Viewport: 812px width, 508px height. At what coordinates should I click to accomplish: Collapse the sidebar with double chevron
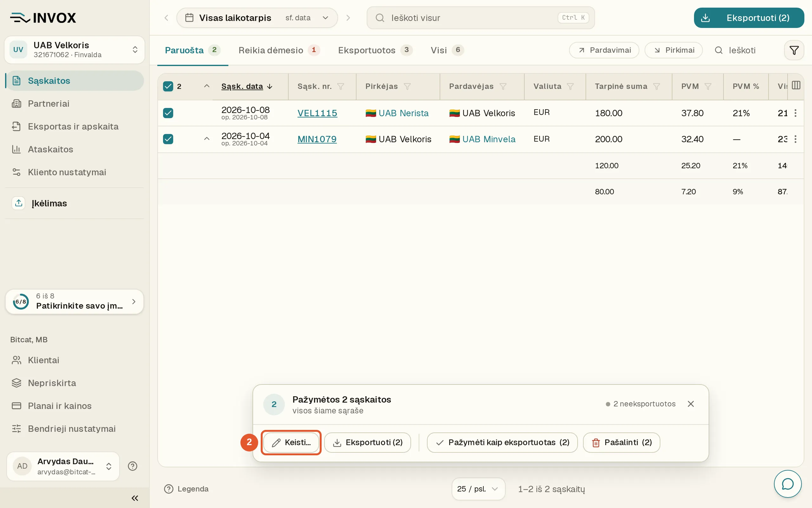135,498
